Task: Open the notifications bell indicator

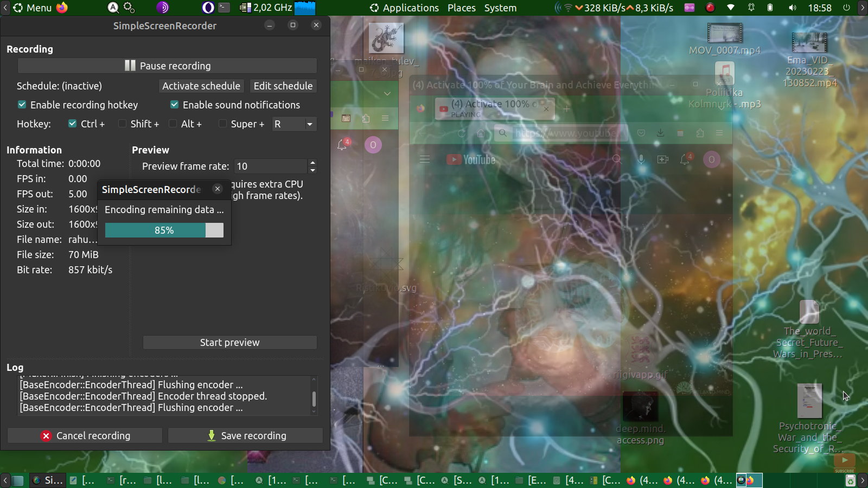Action: point(751,8)
